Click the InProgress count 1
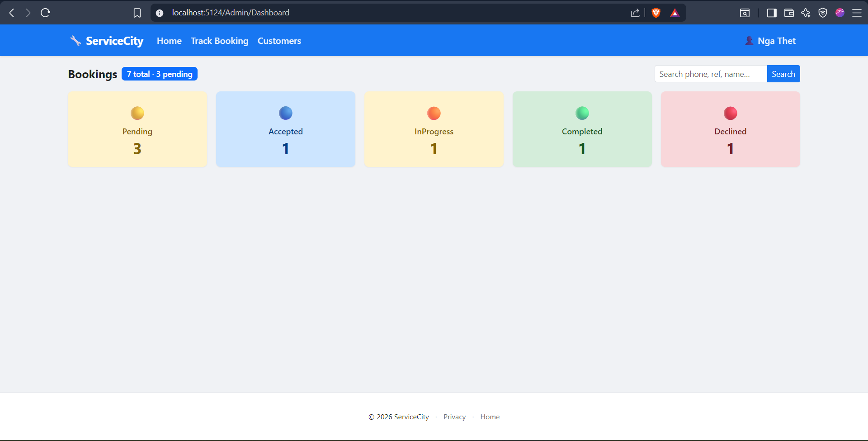The width and height of the screenshot is (868, 441). 434,149
